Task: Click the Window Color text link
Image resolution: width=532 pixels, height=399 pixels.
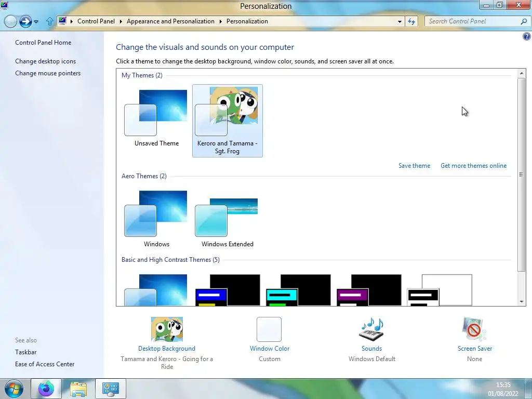Action: (x=270, y=349)
